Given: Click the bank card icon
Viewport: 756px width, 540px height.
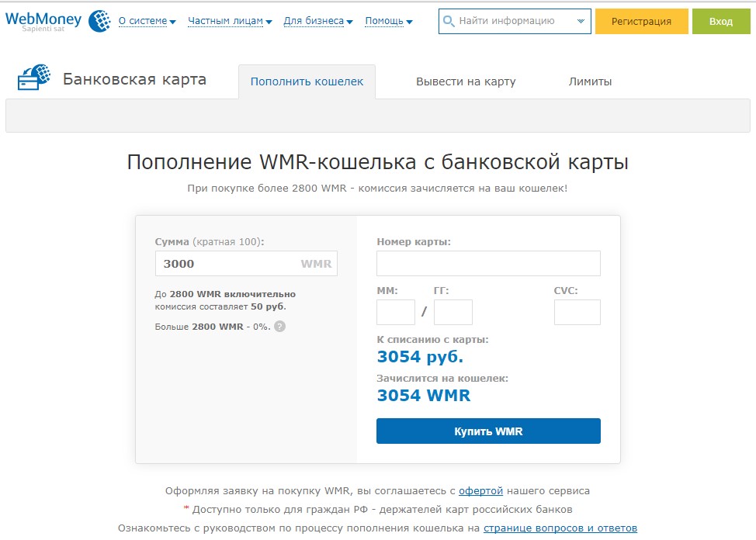Looking at the screenshot, I should pyautogui.click(x=33, y=79).
